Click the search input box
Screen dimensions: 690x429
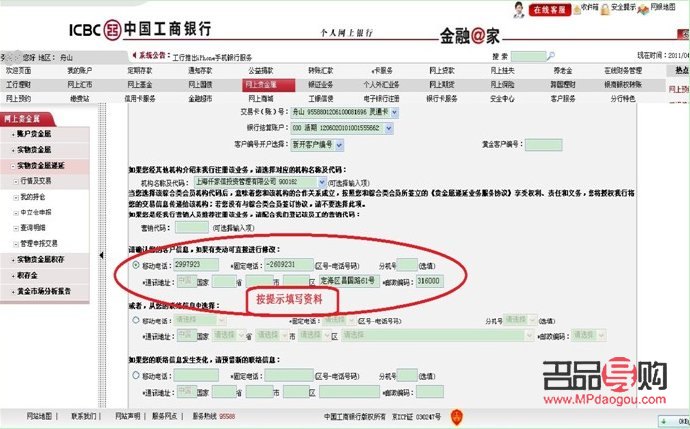pyautogui.click(x=529, y=56)
